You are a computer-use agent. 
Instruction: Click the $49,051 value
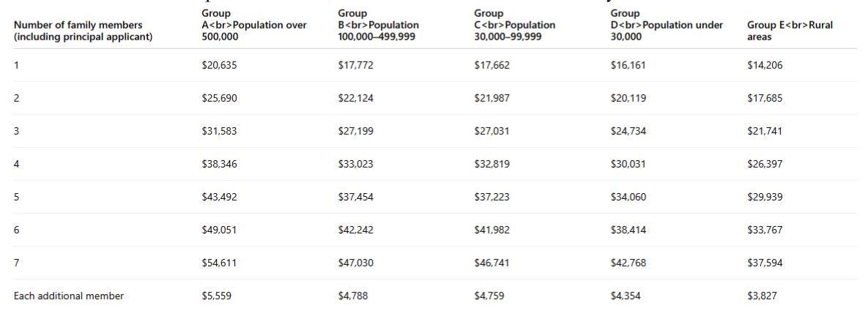[x=219, y=230]
